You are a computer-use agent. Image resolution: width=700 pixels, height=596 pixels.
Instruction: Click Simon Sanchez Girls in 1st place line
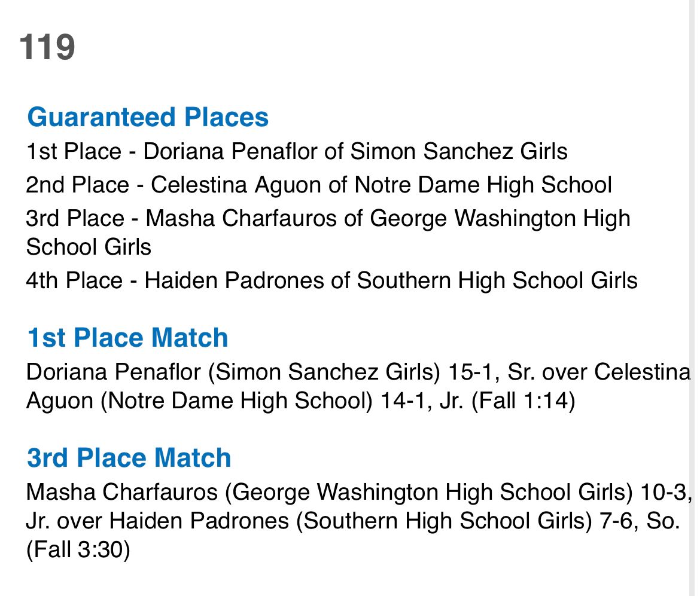click(459, 151)
